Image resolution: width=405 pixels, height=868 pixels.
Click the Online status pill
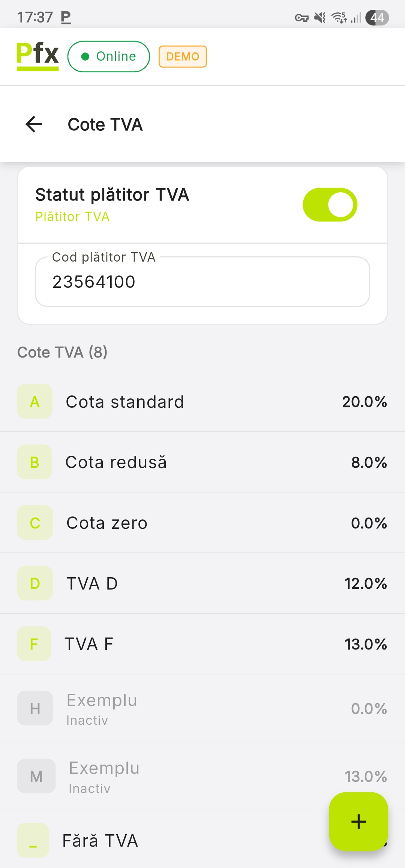[x=109, y=57]
